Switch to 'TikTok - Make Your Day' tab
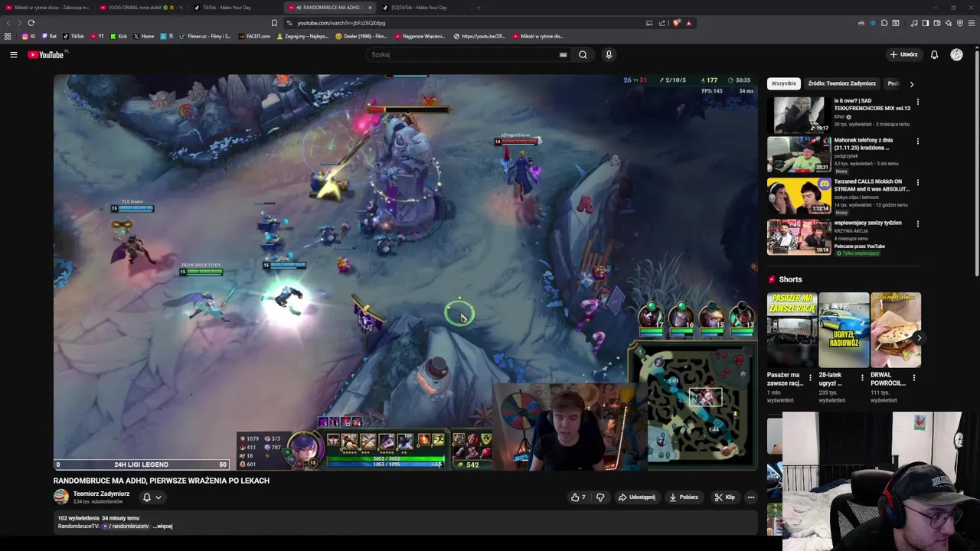 (x=234, y=8)
